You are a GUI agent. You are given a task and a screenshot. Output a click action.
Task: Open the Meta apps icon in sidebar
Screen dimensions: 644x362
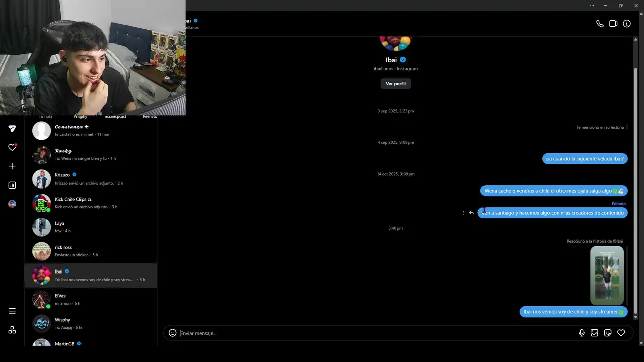pyautogui.click(x=12, y=330)
